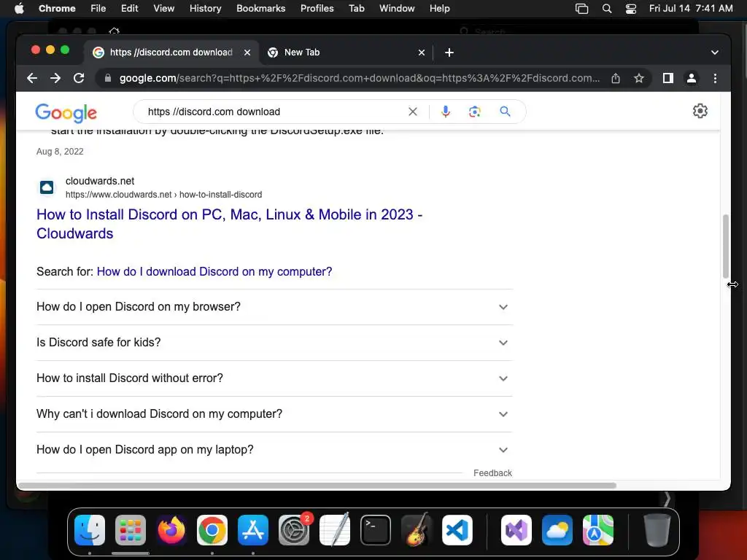Open the Bookmarks menu
The width and height of the screenshot is (747, 560).
pyautogui.click(x=260, y=9)
